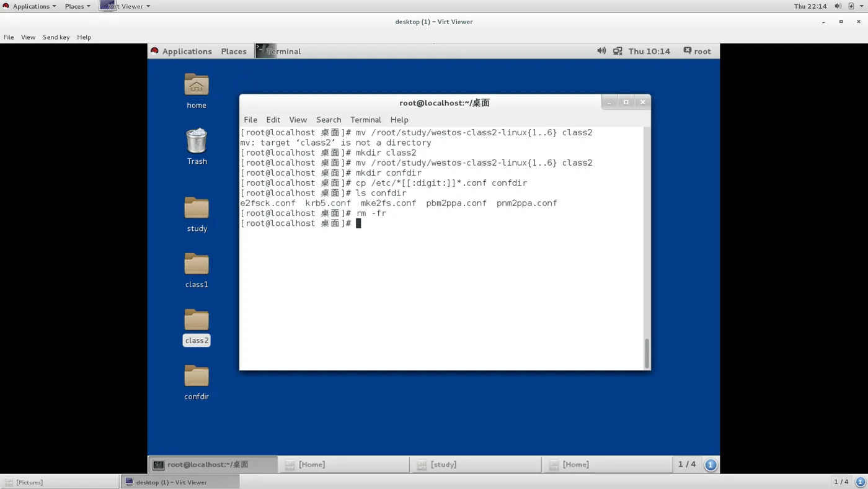
Task: Close the terminal window
Action: pyautogui.click(x=643, y=102)
